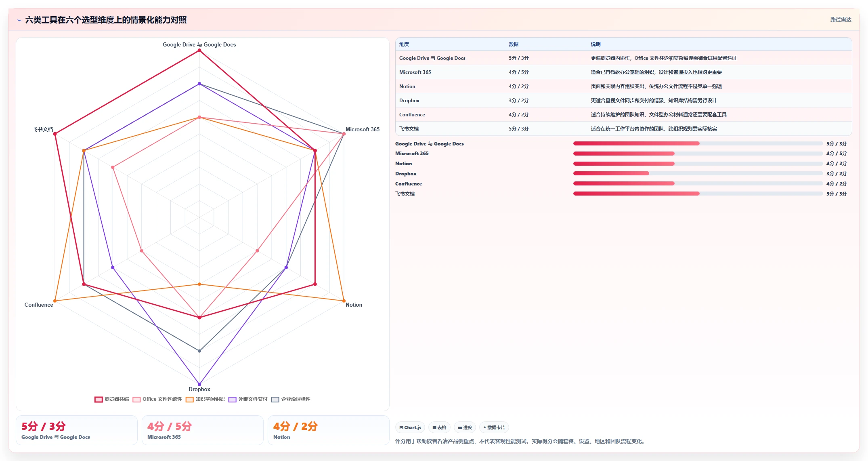
Task: Select the 说明 column header
Action: click(596, 44)
